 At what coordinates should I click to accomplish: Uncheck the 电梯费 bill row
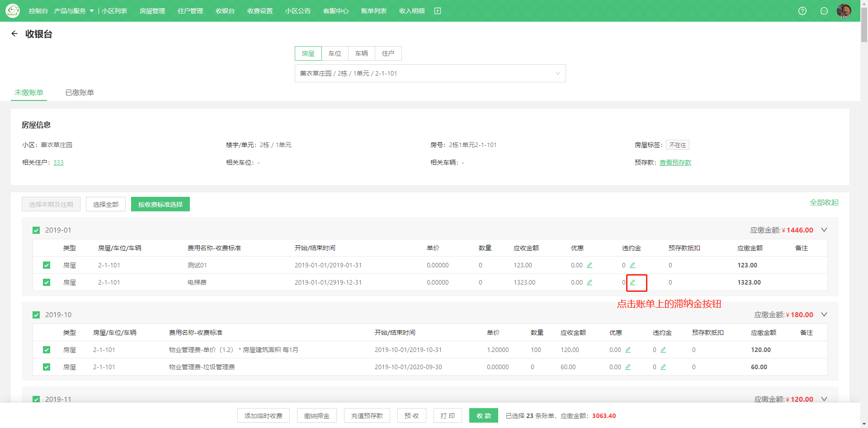click(47, 282)
